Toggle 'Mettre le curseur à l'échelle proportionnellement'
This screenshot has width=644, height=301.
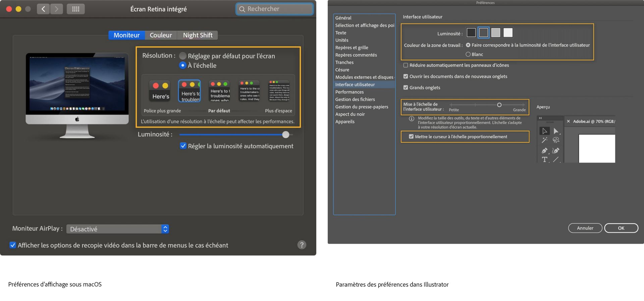click(x=411, y=136)
